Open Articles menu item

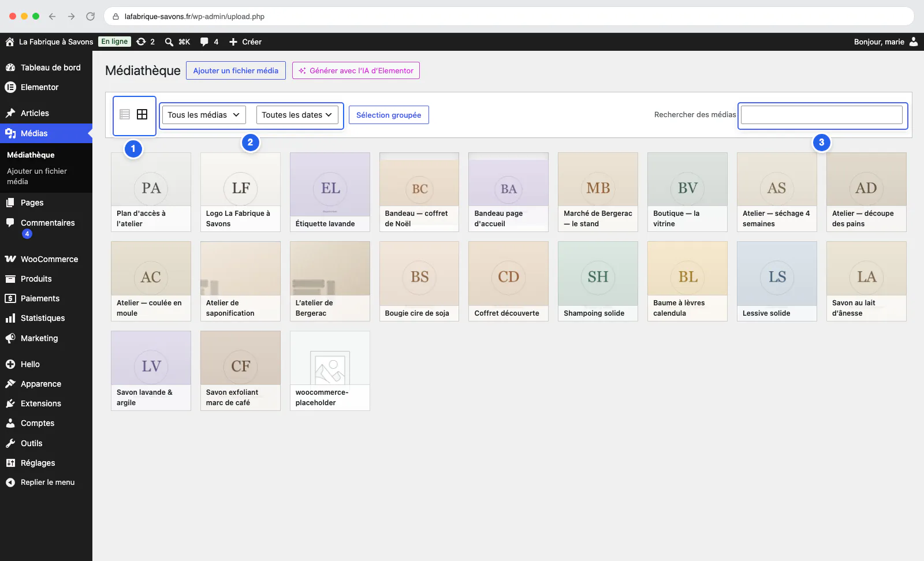[x=46, y=113]
